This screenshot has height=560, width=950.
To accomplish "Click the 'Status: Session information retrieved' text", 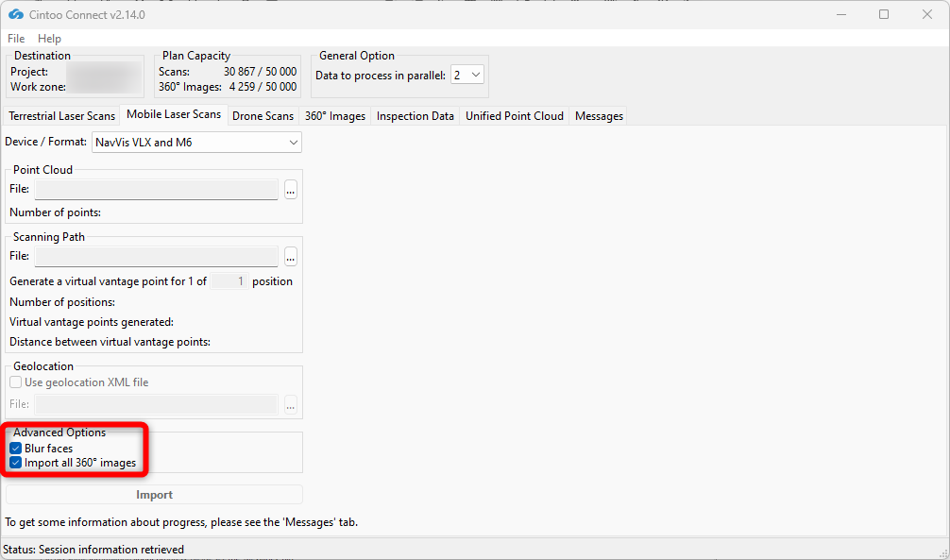I will [93, 550].
